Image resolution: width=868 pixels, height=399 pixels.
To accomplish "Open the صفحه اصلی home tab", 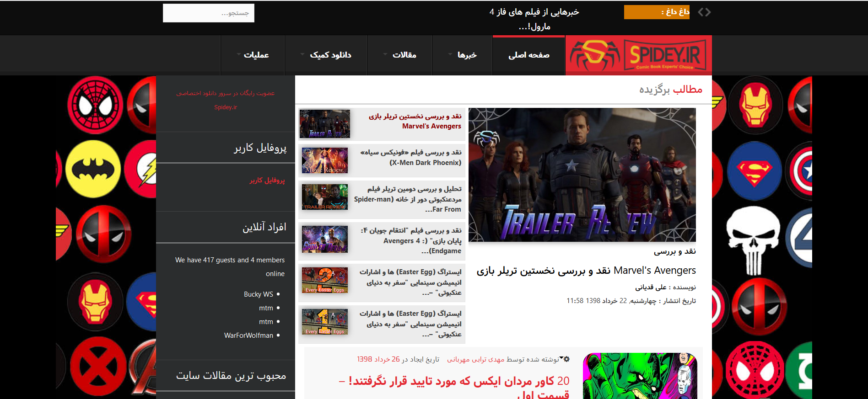I will pyautogui.click(x=529, y=55).
